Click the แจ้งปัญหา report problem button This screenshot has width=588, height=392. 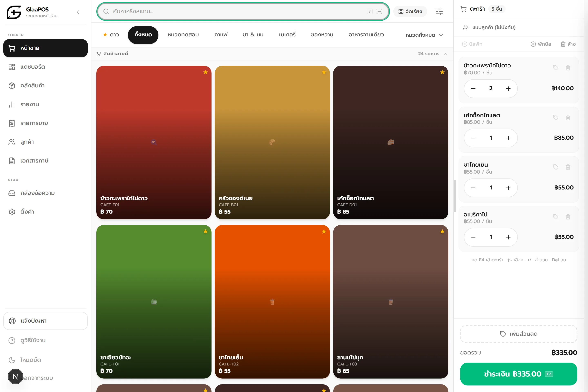click(46, 321)
